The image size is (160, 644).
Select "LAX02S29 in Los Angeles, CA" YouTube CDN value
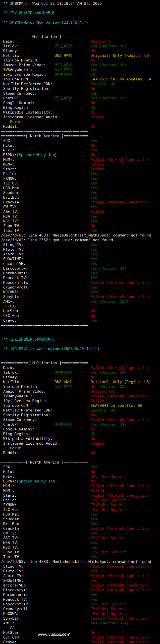click(x=121, y=79)
